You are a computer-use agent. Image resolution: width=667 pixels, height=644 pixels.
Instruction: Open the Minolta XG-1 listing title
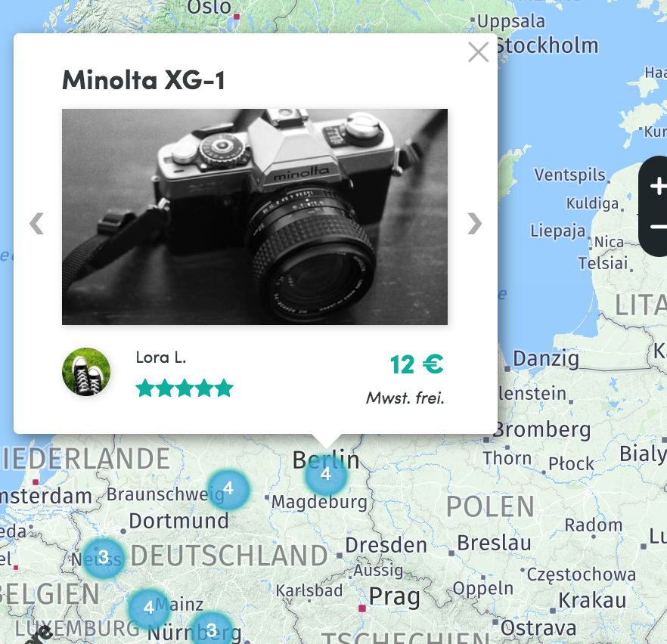(144, 80)
